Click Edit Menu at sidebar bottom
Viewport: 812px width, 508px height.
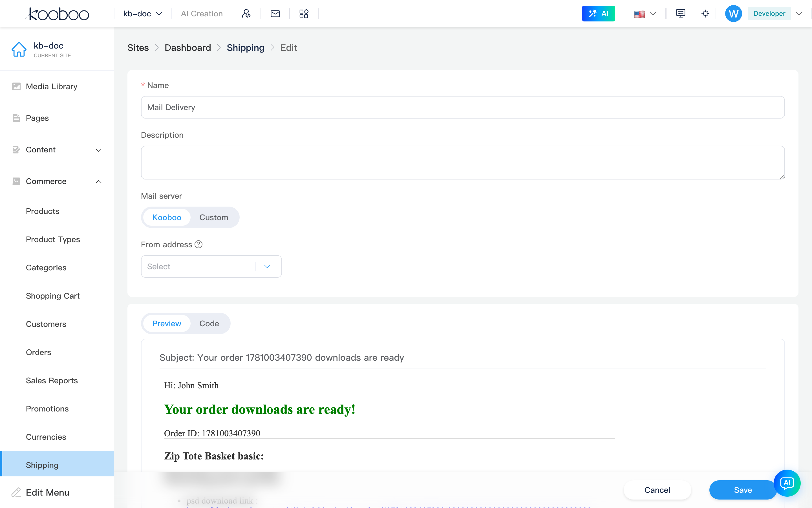pyautogui.click(x=48, y=492)
